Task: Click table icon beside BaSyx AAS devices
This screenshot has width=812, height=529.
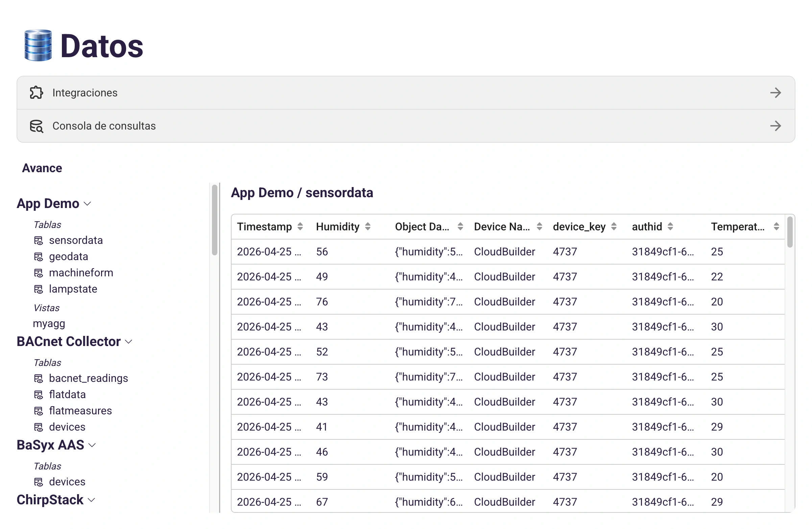Action: click(x=39, y=482)
